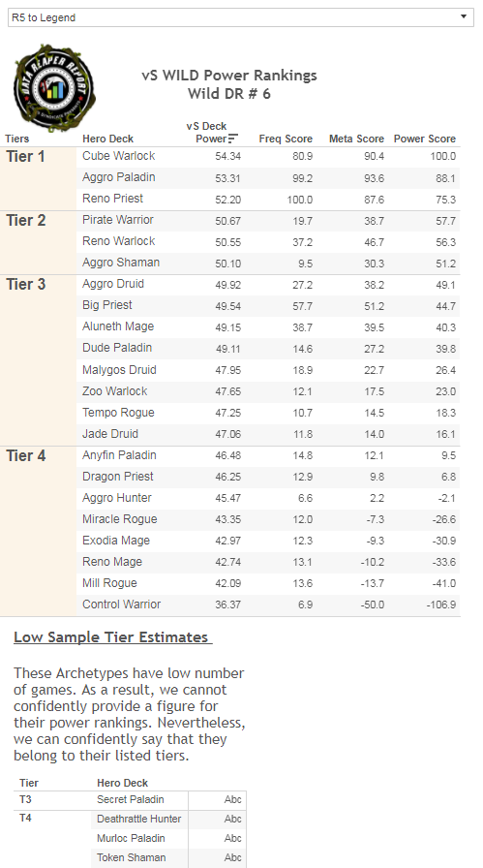Viewport: 483px width, 868px height.
Task: Select the Pirate Warrior deck
Action: [118, 220]
